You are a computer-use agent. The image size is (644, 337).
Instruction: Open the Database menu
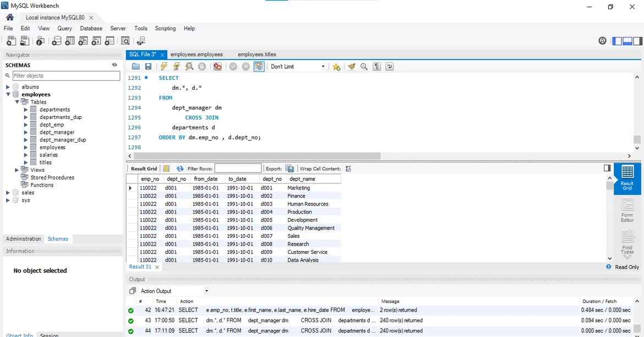tap(91, 28)
